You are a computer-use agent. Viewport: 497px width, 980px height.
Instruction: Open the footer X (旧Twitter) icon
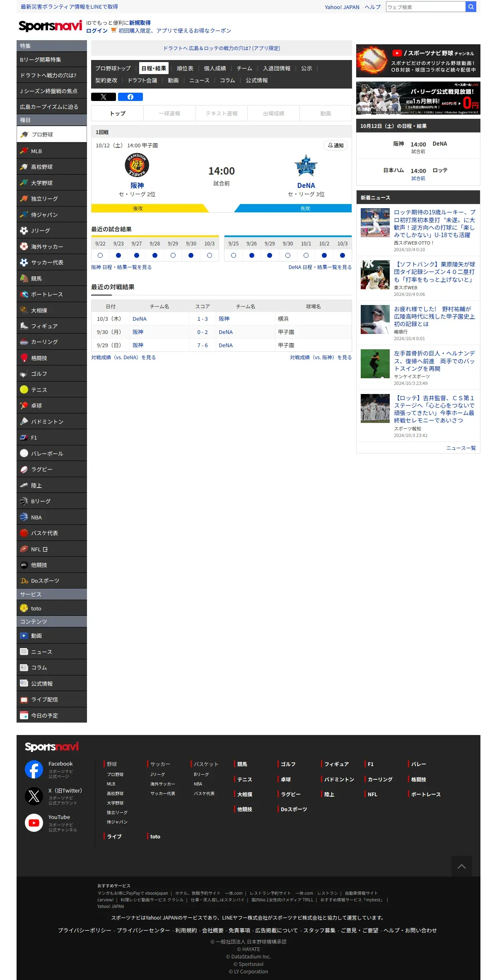(x=34, y=796)
